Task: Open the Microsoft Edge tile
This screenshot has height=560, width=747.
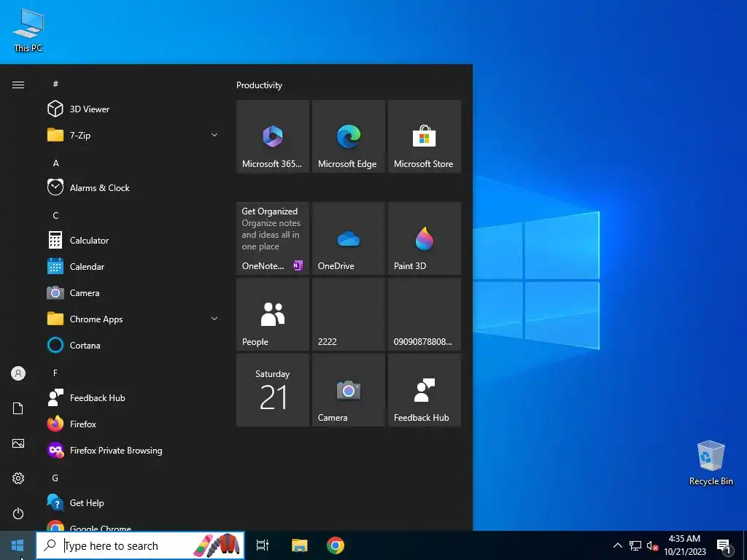Action: pos(348,136)
